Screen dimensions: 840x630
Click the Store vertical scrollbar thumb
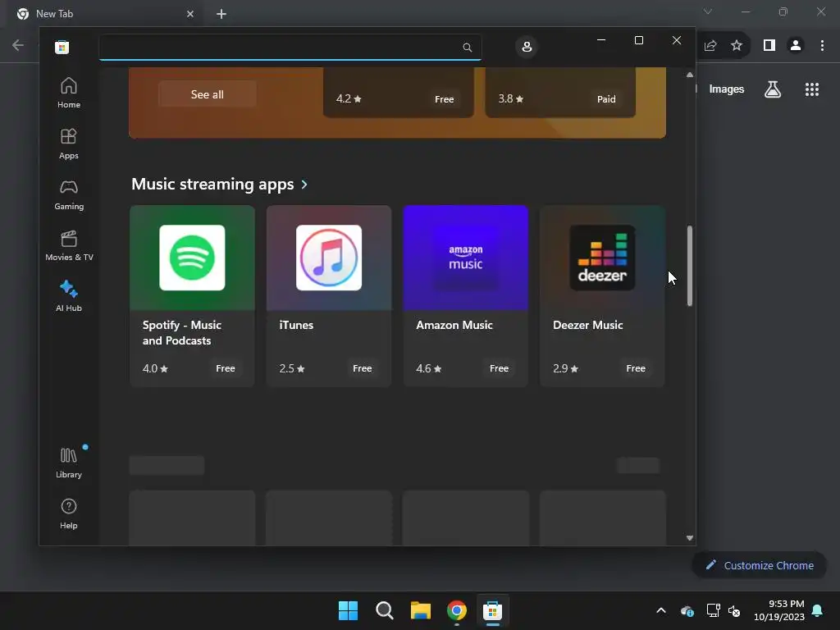(689, 266)
